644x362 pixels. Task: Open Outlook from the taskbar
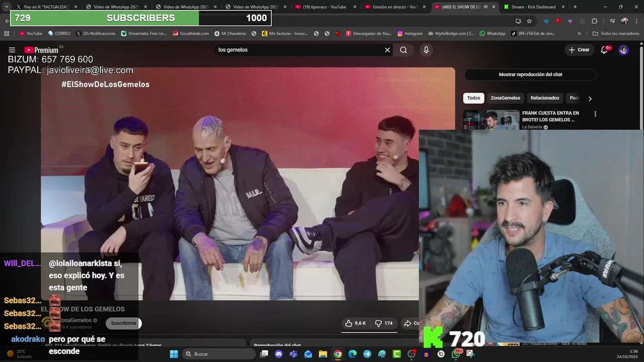[308, 354]
